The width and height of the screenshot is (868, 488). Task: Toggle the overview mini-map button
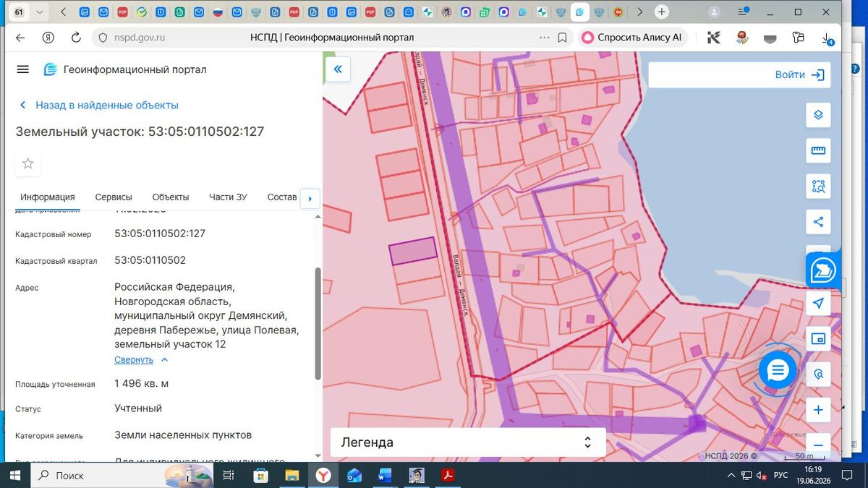point(818,338)
